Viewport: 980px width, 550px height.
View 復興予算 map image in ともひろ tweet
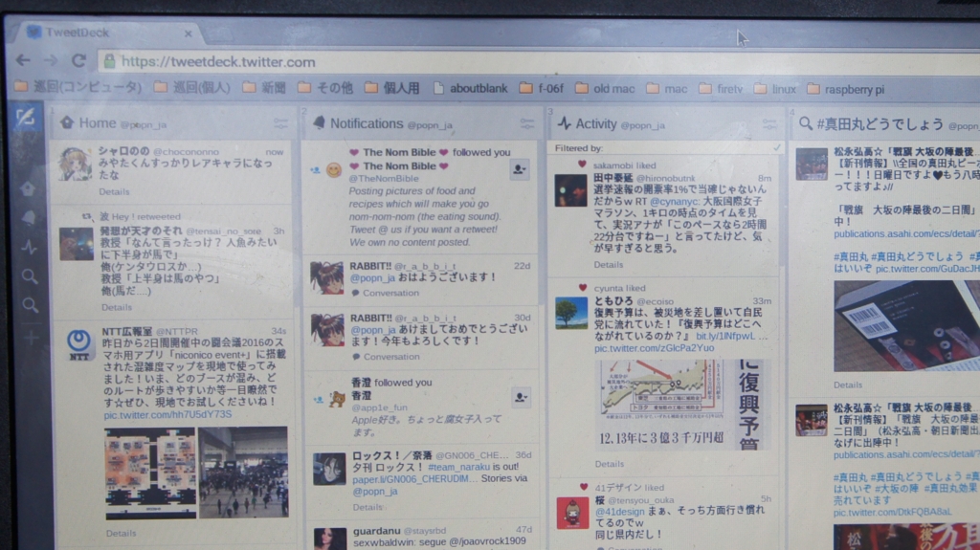pyautogui.click(x=682, y=405)
